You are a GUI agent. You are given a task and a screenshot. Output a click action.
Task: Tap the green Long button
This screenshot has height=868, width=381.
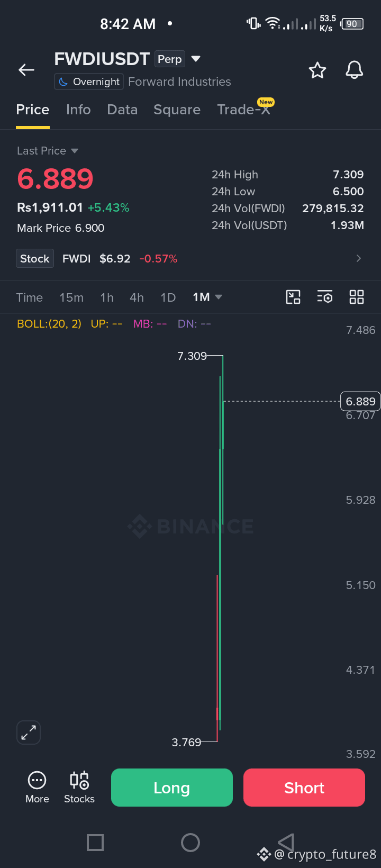[x=172, y=788]
